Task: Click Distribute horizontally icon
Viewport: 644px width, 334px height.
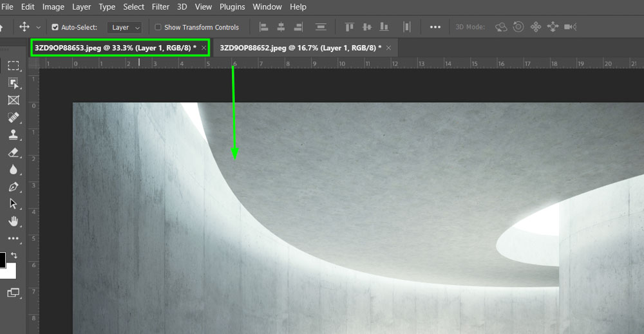Action: tap(406, 27)
